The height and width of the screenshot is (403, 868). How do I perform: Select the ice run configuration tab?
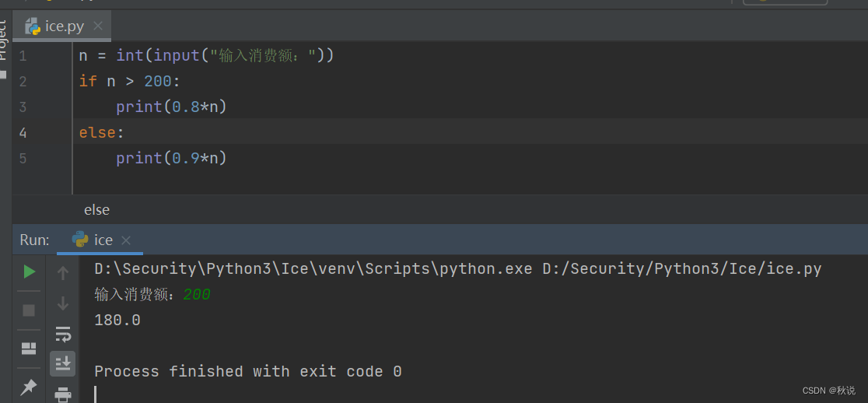(x=100, y=240)
